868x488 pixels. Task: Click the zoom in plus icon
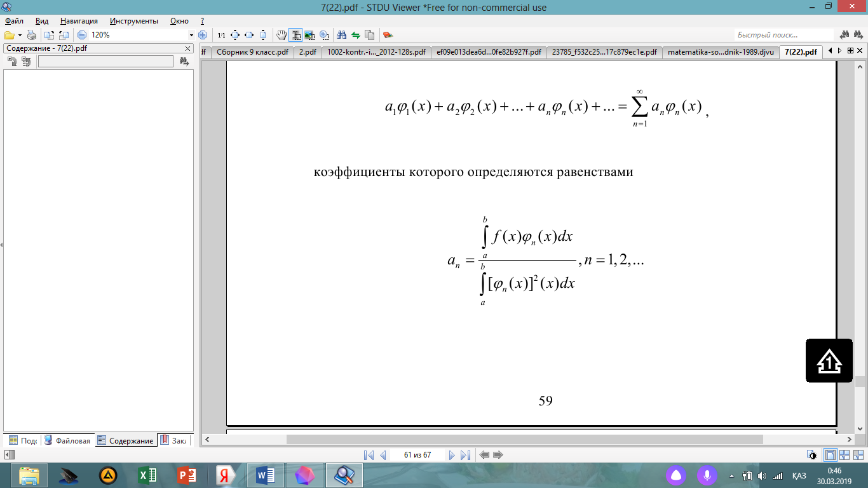pos(203,35)
